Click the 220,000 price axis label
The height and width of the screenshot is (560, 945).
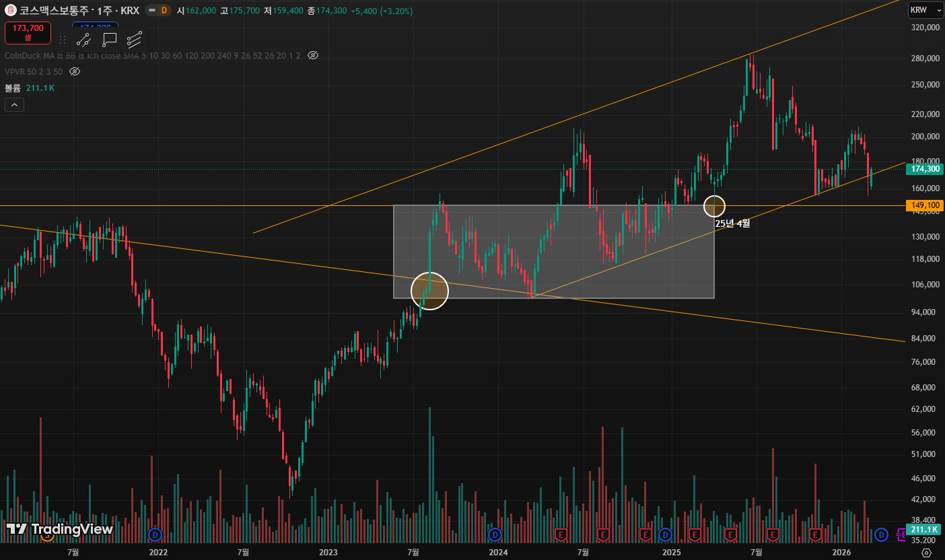[925, 114]
